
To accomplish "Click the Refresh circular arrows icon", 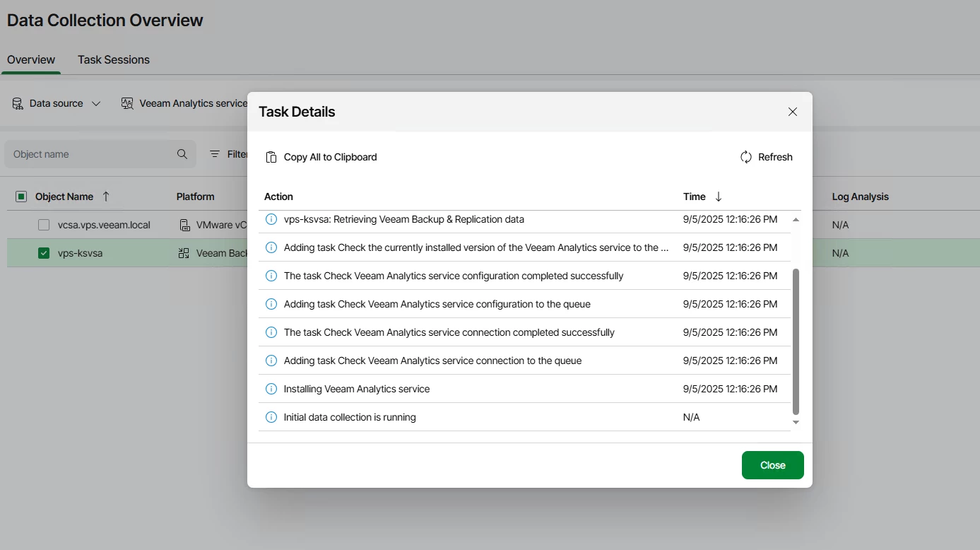I will point(746,157).
